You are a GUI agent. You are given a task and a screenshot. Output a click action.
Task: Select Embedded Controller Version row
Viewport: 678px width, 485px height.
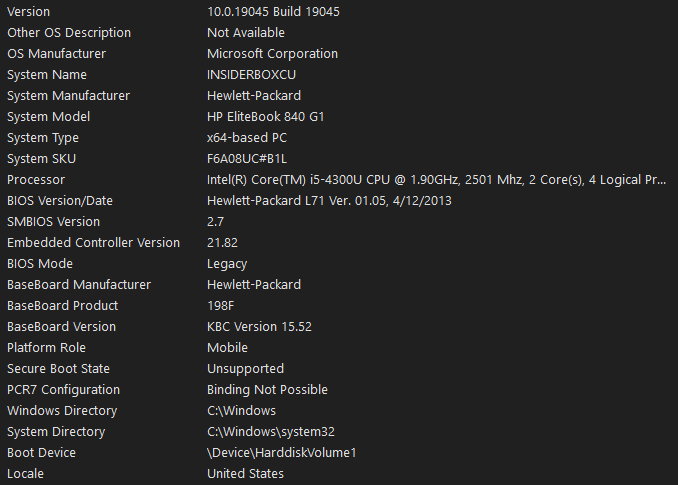pyautogui.click(x=93, y=243)
